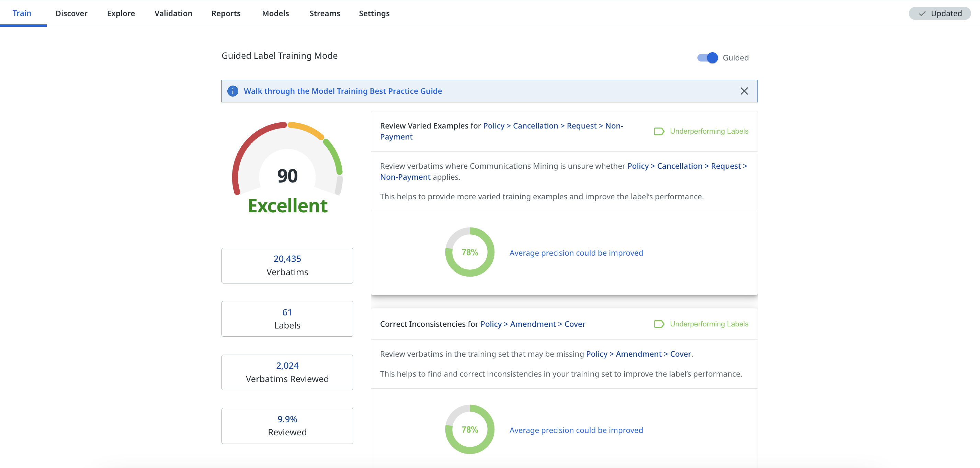Screen dimensions: 980x468
Task: Open Model Training Best Practice Guide link
Action: point(343,91)
